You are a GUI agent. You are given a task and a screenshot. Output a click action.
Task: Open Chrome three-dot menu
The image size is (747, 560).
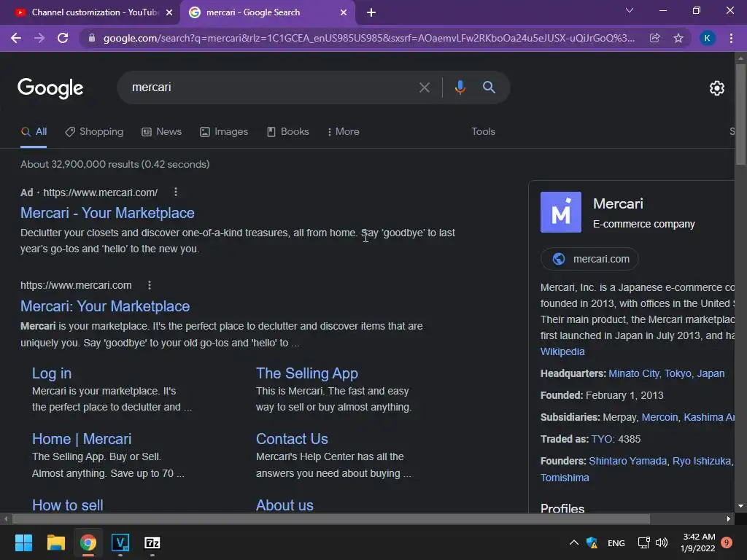pos(731,38)
